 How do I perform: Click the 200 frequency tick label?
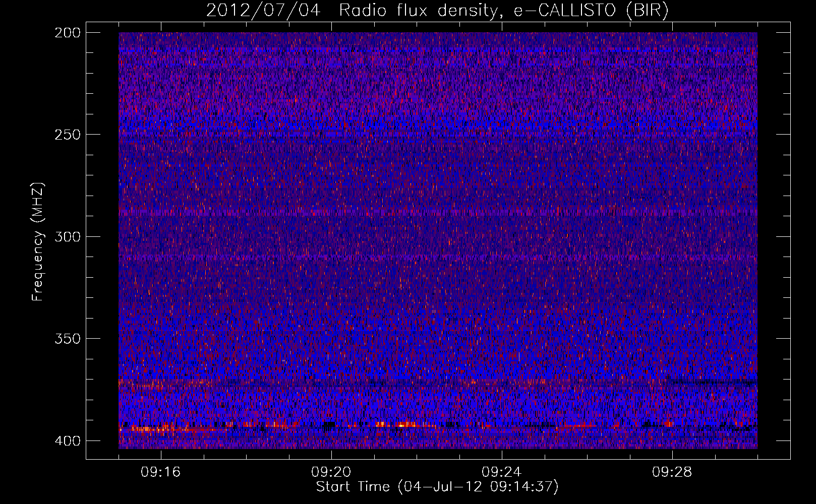pyautogui.click(x=67, y=33)
